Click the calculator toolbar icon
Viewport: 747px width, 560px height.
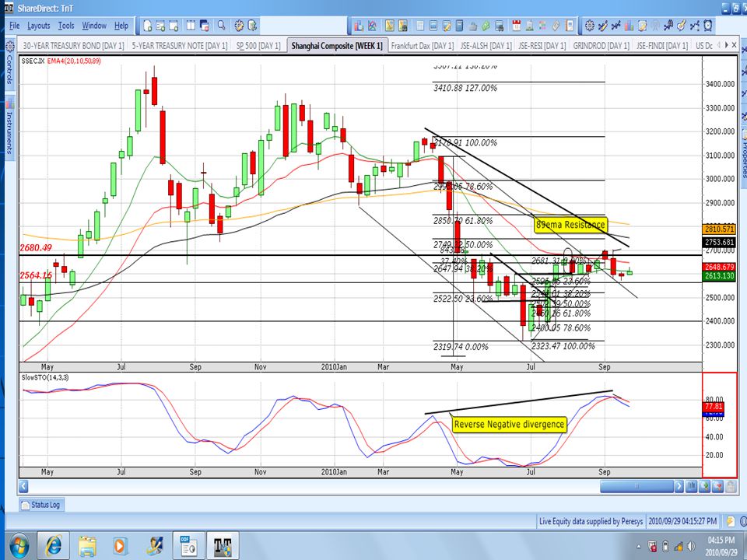point(459,26)
